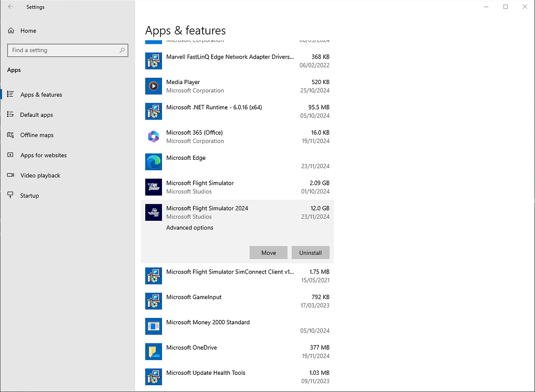The width and height of the screenshot is (535, 392).
Task: Focus the Find a setting search box
Action: click(x=67, y=50)
